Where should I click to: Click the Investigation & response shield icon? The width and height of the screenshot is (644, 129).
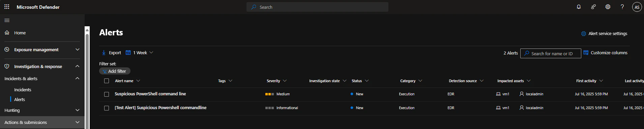point(7,66)
